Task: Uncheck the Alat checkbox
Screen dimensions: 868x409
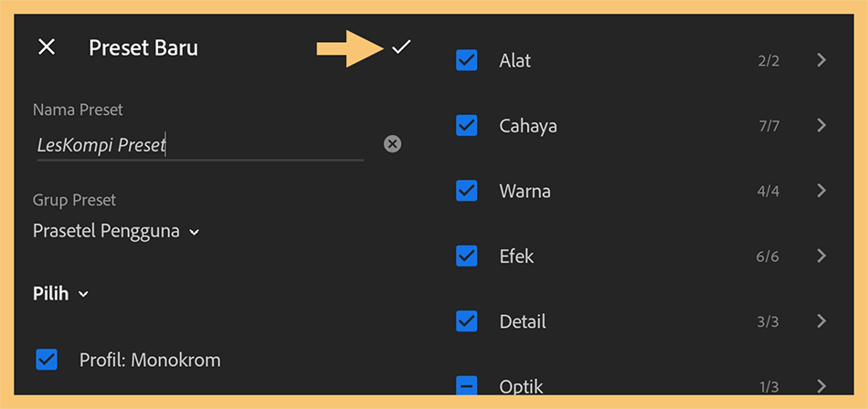Action: [467, 60]
